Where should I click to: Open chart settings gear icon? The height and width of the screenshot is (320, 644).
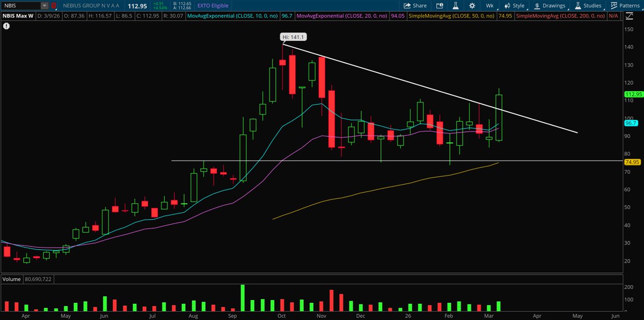click(x=472, y=6)
